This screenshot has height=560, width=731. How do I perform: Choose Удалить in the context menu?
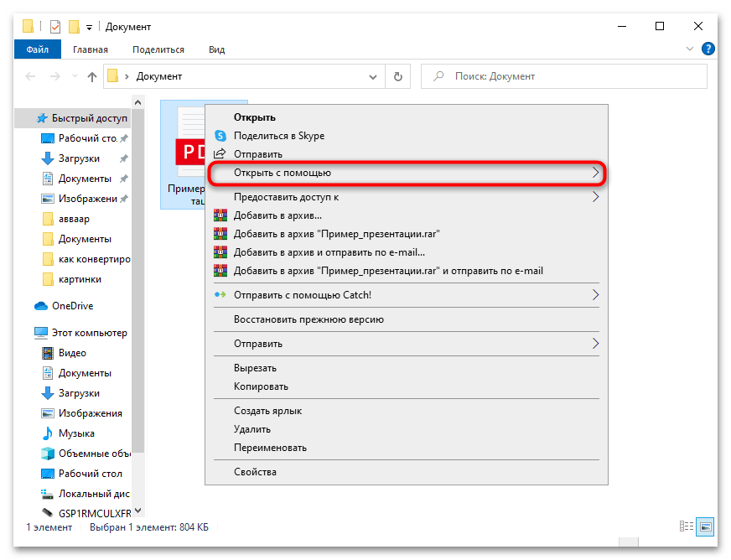pyautogui.click(x=407, y=429)
